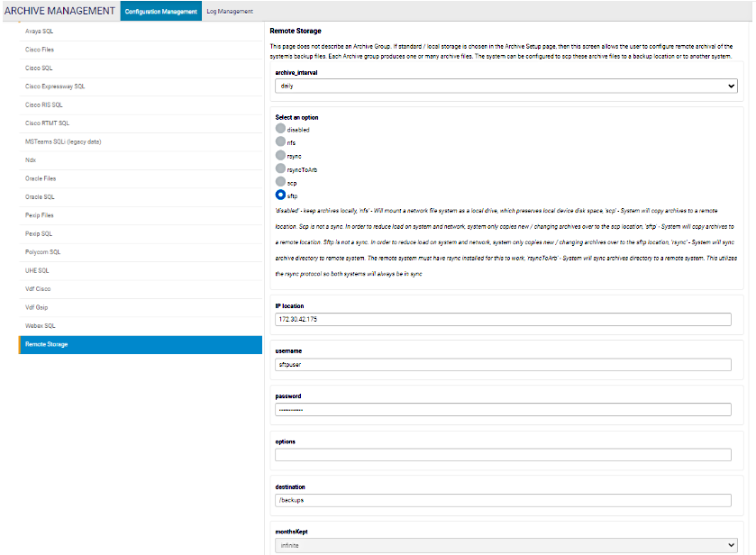Open MSTeams SQLi (legacy data) entry

(141, 141)
